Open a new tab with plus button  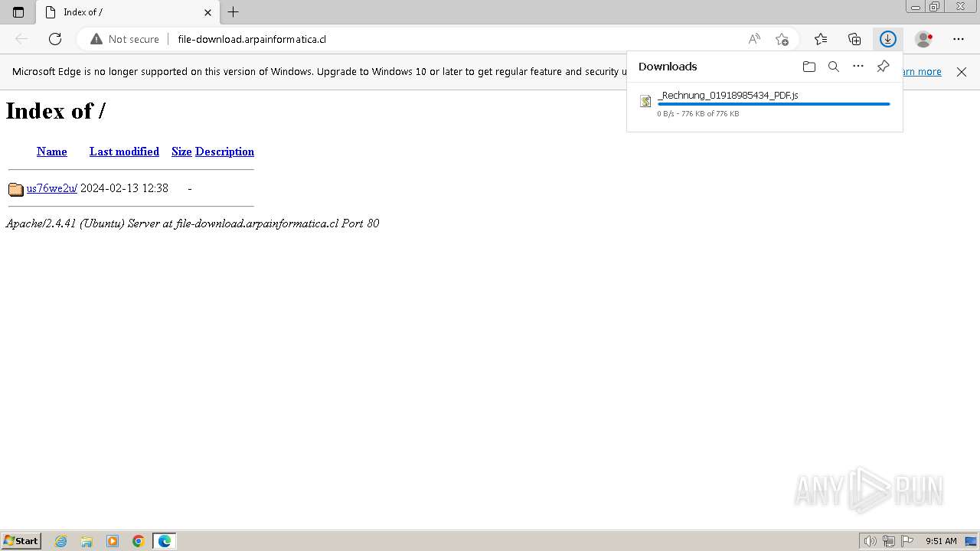[x=234, y=12]
